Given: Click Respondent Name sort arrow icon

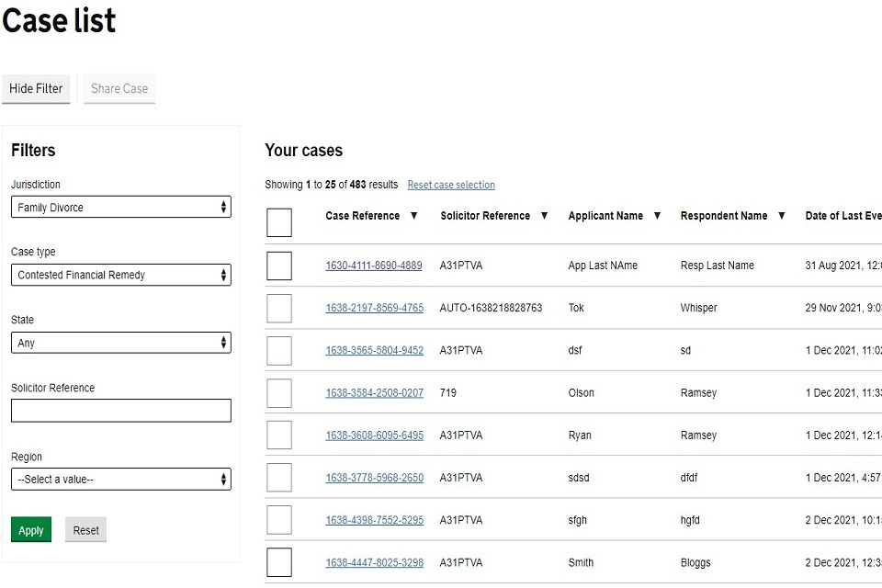Looking at the screenshot, I should (781, 216).
